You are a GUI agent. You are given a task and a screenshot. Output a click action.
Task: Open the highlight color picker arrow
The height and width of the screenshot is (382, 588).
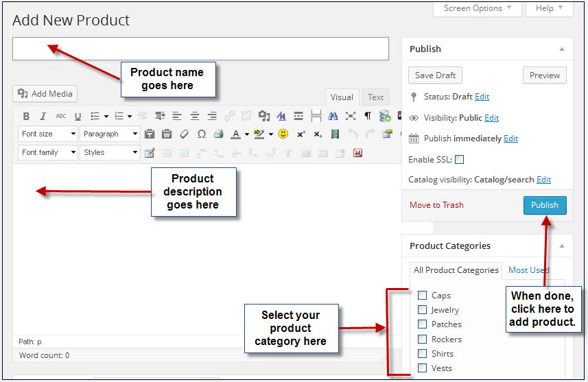click(x=271, y=134)
